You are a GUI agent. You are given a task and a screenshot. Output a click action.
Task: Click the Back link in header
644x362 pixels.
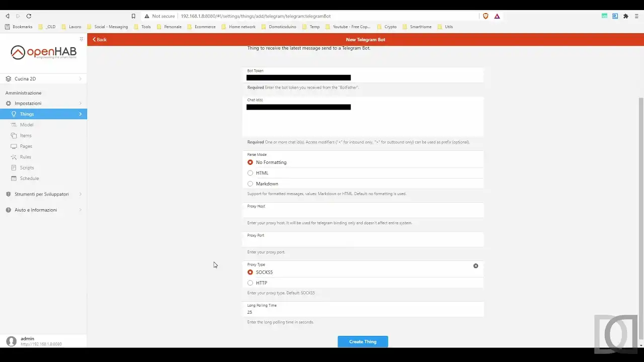[100, 40]
